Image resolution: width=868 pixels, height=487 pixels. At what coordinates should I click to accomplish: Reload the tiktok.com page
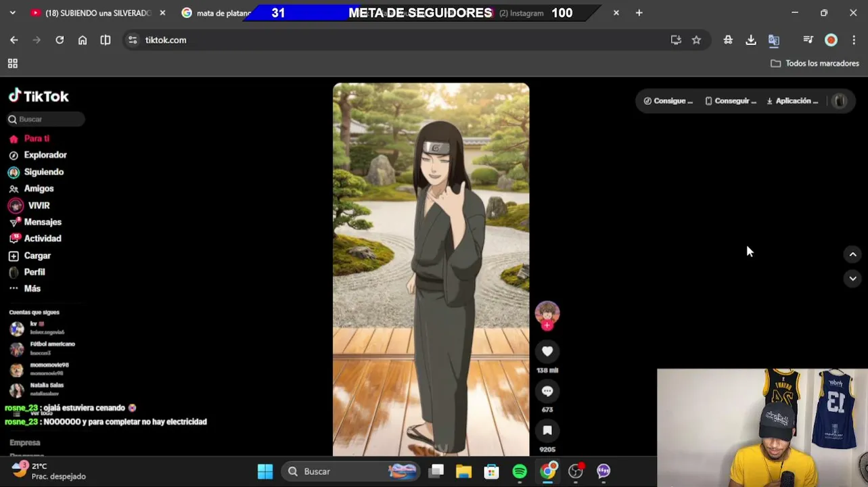pyautogui.click(x=60, y=40)
